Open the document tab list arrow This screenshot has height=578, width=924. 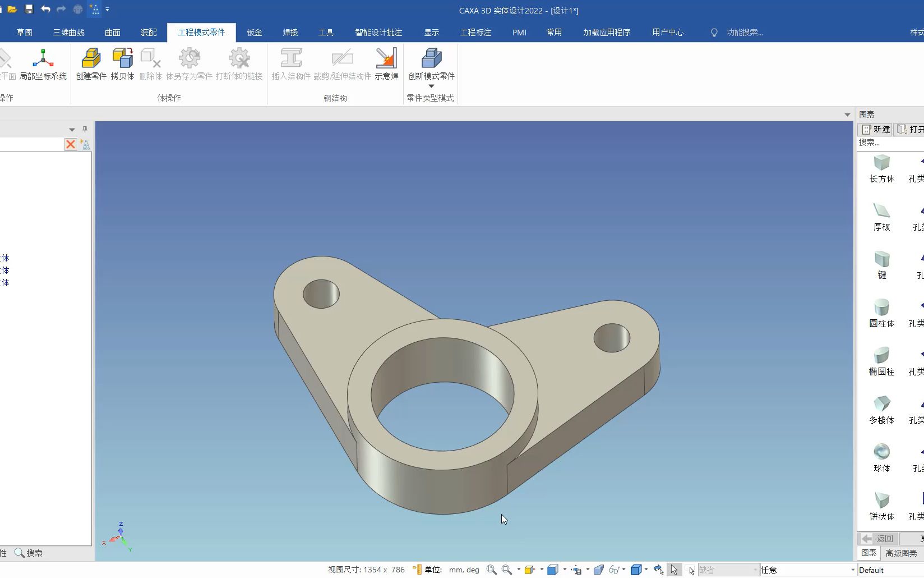pos(847,114)
